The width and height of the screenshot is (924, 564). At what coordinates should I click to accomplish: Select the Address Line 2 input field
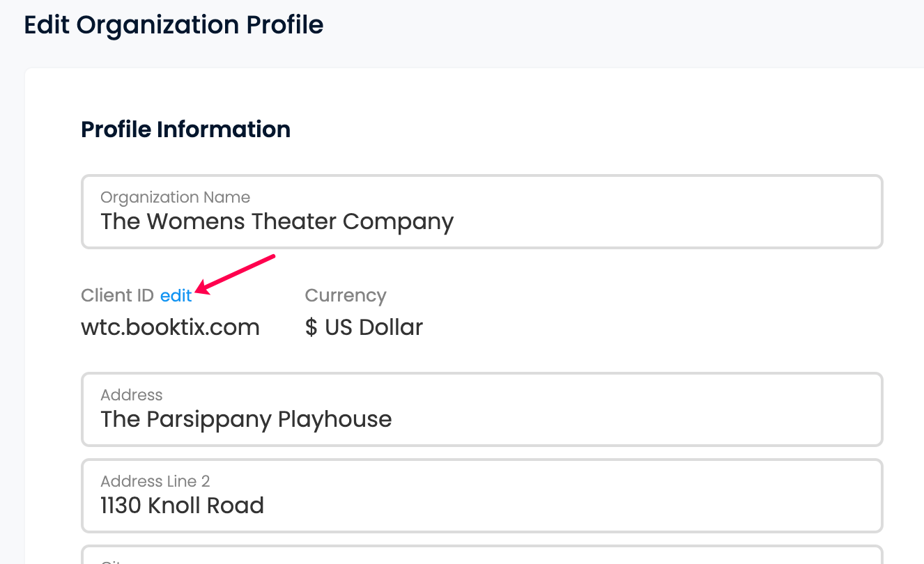coord(482,496)
